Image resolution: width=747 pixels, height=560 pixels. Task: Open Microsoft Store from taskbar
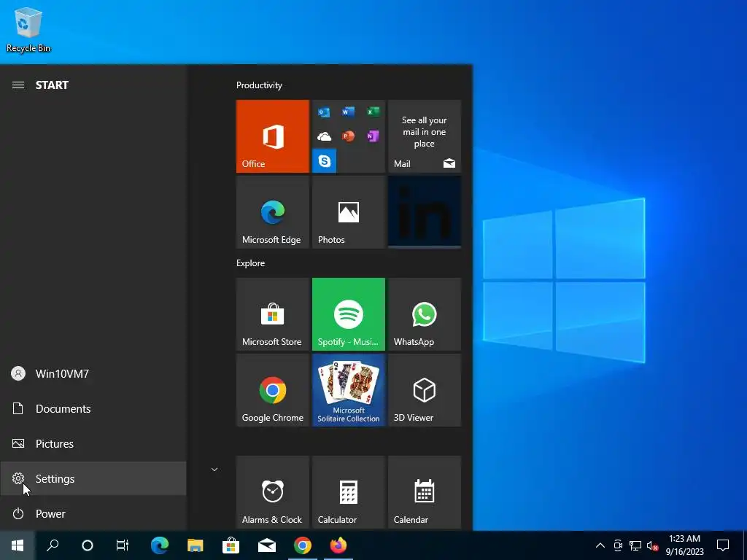point(231,545)
